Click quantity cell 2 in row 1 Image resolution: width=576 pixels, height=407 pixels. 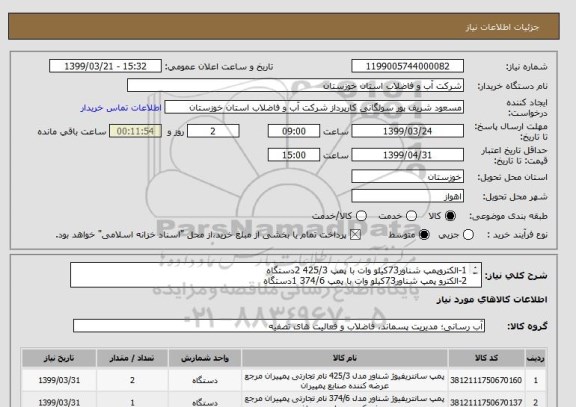click(x=132, y=381)
